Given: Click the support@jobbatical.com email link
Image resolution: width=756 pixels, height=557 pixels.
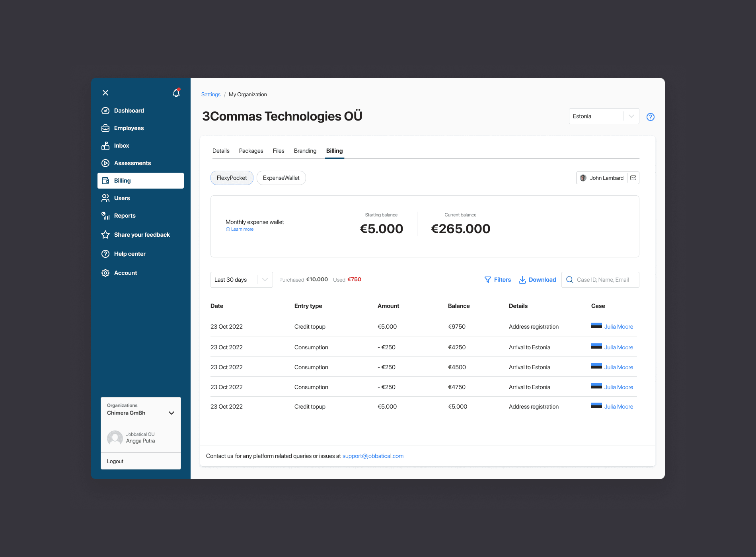Looking at the screenshot, I should [373, 456].
